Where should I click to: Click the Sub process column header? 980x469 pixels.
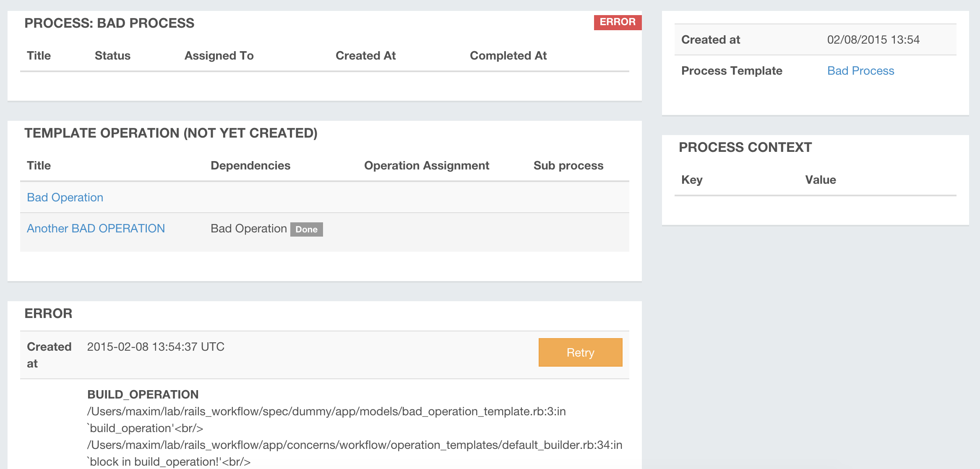(568, 165)
